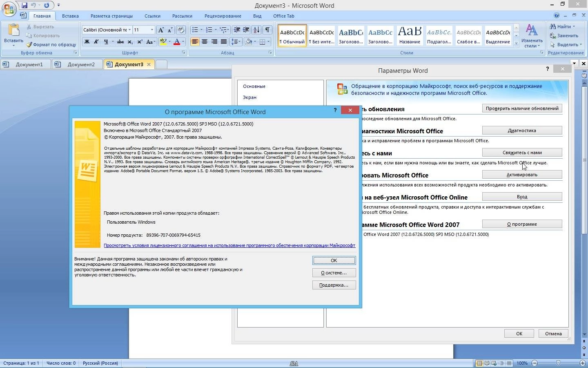Viewport: 588px width, 368px height.
Task: Switch to Документ1 document tab
Action: coord(25,64)
